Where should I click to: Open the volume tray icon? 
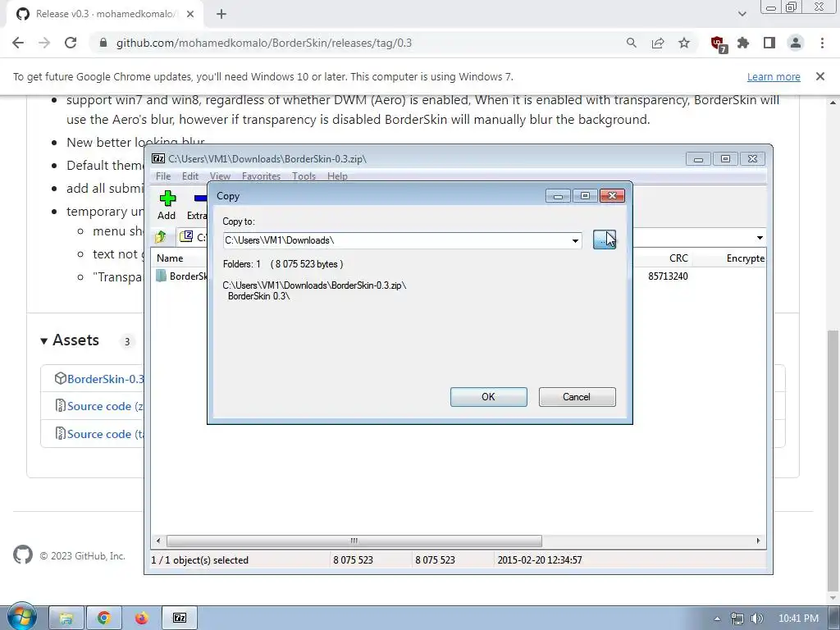coord(756,619)
